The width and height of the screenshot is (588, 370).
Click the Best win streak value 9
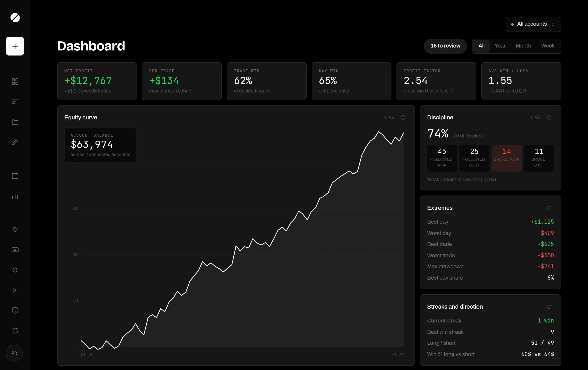[552, 332]
